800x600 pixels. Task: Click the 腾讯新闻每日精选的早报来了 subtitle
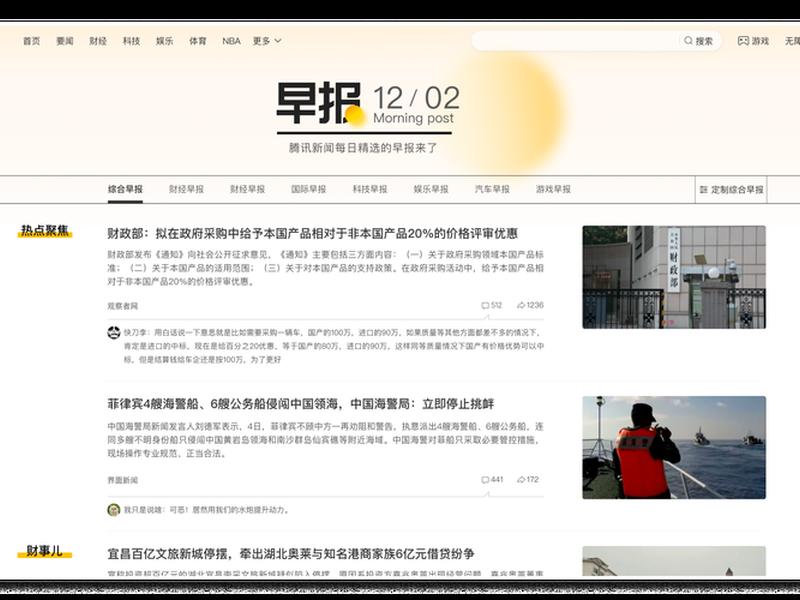[363, 148]
